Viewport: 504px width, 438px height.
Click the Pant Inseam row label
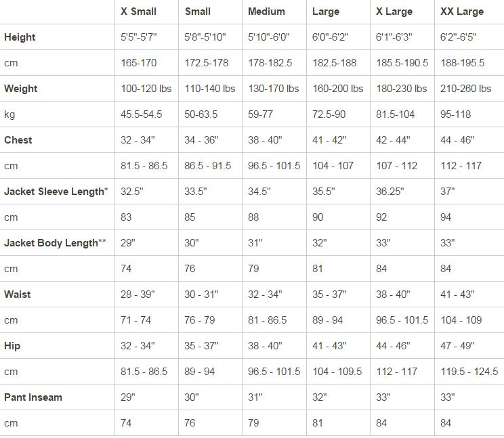point(33,397)
